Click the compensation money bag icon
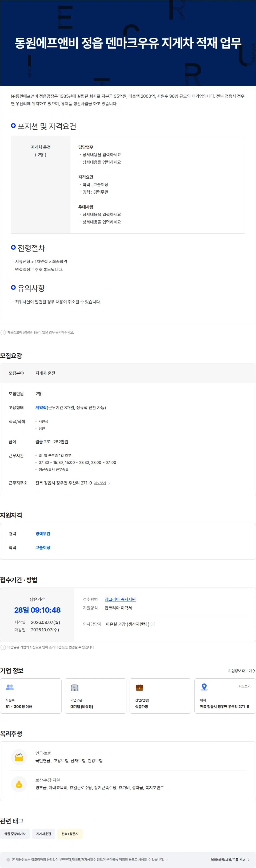256x868 pixels. tap(19, 784)
